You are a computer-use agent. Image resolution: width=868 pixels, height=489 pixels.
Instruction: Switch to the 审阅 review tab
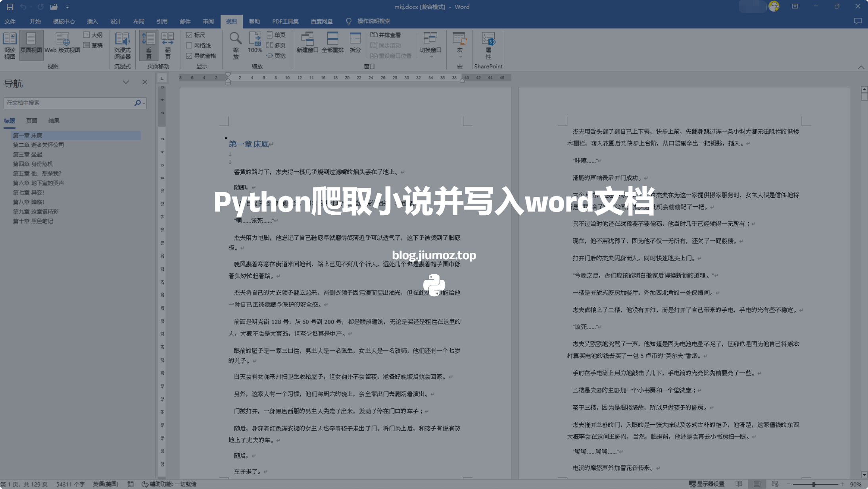[x=208, y=21]
